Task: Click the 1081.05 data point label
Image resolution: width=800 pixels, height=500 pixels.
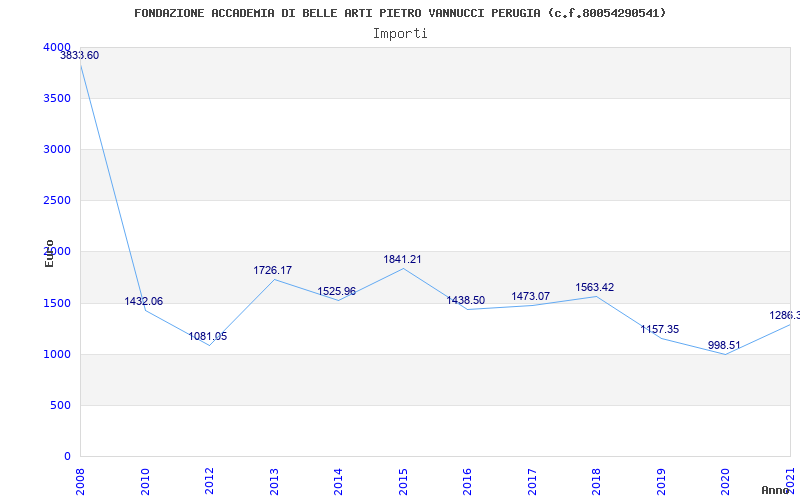Action: 208,337
